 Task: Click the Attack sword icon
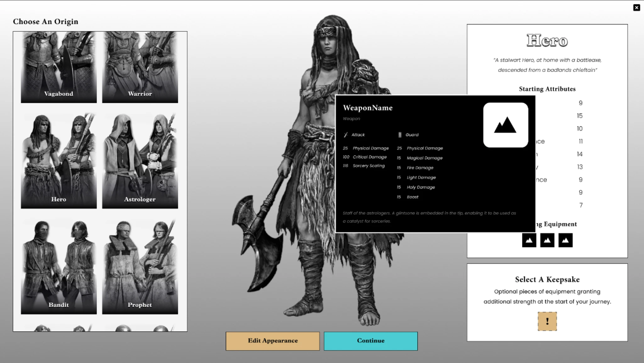pos(346,135)
